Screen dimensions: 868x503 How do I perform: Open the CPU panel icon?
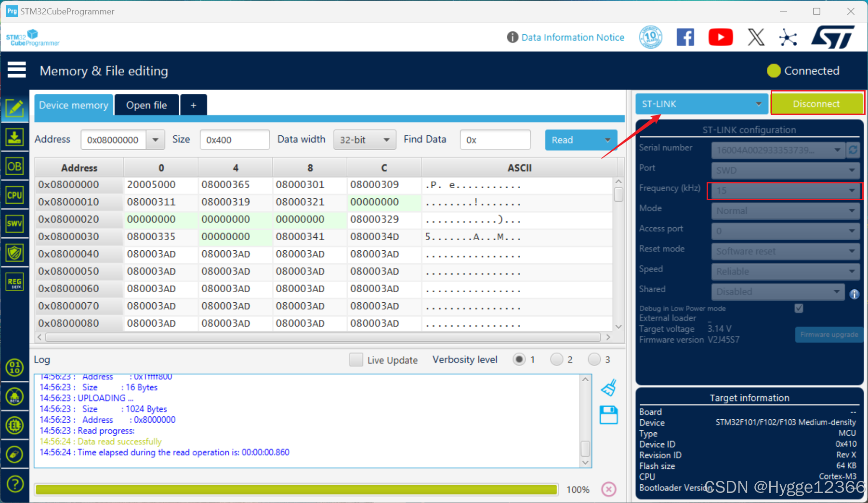click(14, 195)
